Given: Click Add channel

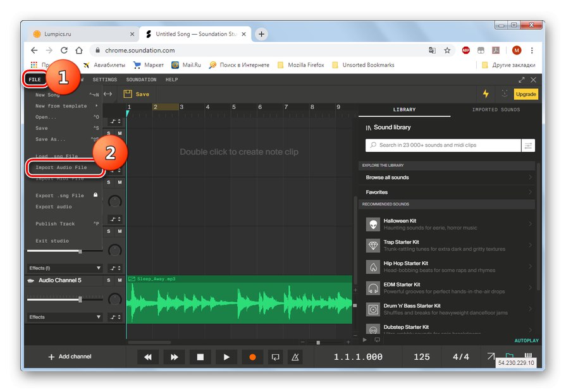Looking at the screenshot, I should pyautogui.click(x=70, y=357).
